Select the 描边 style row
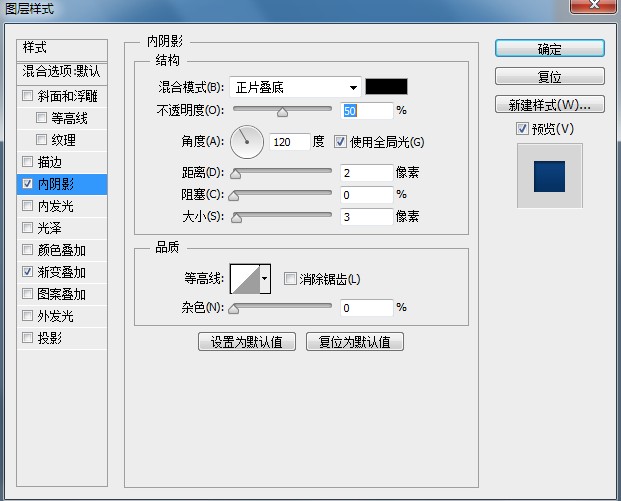The height and width of the screenshot is (501, 621). tap(62, 162)
